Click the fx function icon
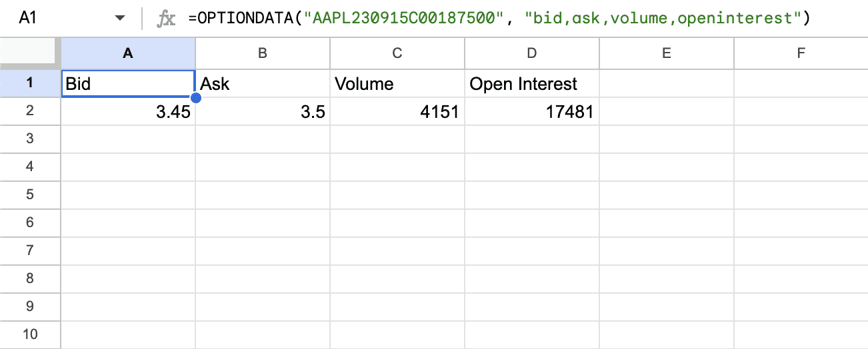868x349 pixels. pyautogui.click(x=165, y=19)
